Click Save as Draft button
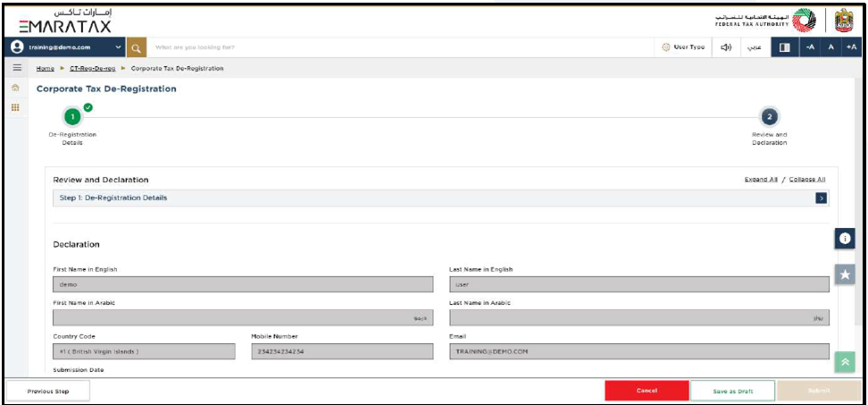 [x=732, y=391]
